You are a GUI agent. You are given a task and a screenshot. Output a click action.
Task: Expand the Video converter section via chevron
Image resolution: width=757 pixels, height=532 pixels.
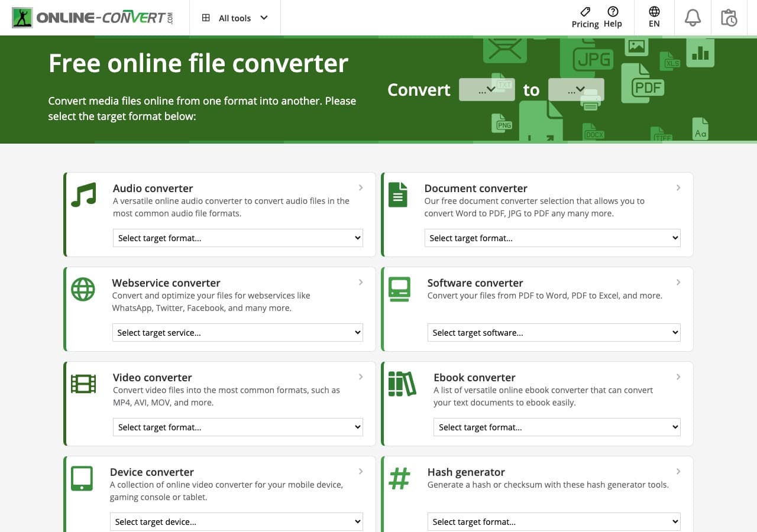point(361,377)
